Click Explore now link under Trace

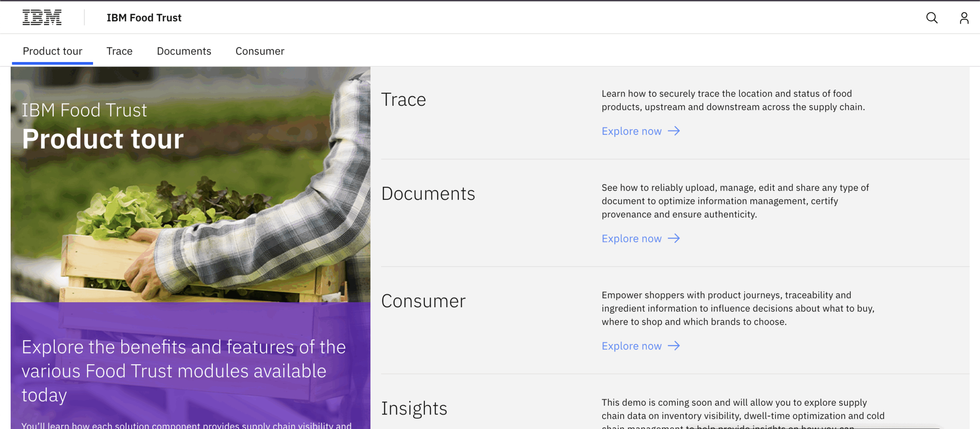(631, 131)
